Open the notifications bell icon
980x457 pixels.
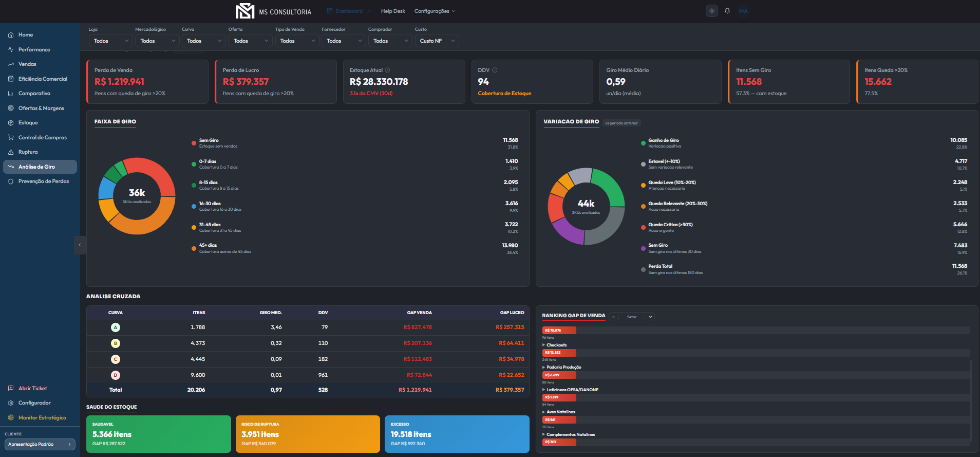(x=727, y=11)
